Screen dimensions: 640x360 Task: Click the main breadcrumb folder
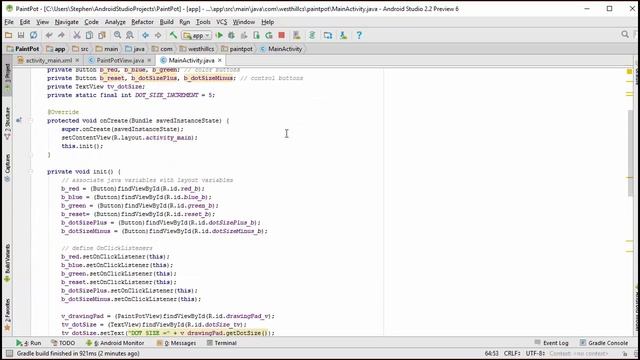tap(107, 49)
